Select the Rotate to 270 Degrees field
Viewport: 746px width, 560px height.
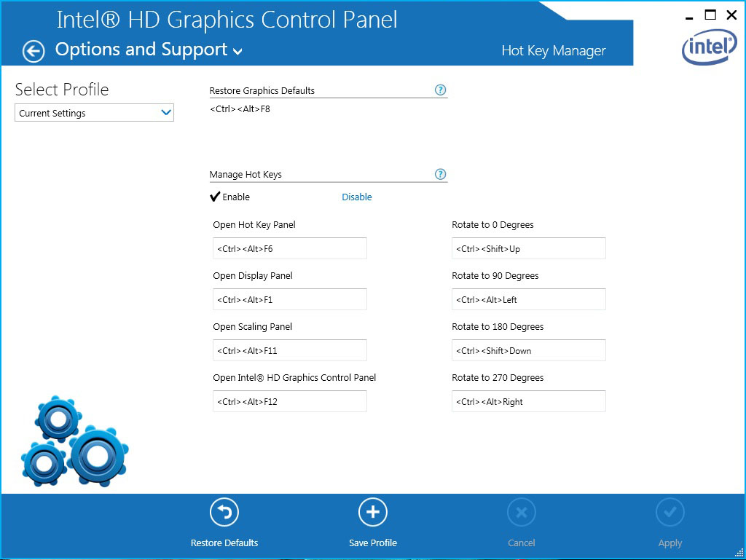click(x=528, y=401)
